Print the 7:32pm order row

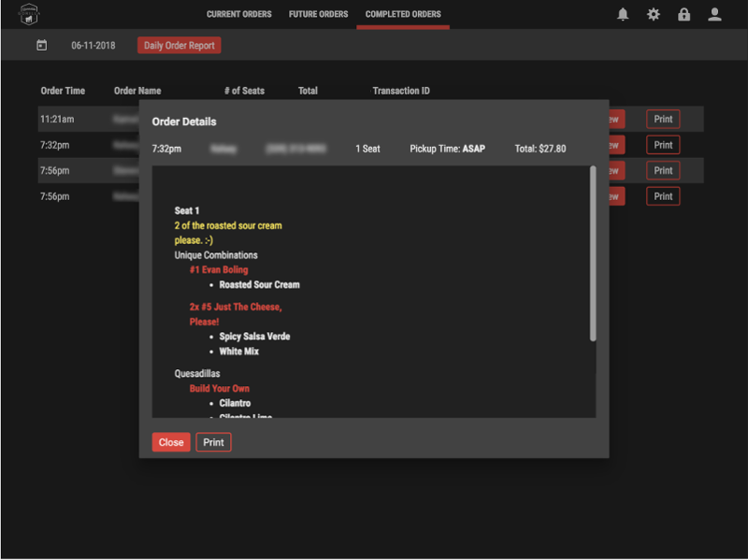[663, 145]
